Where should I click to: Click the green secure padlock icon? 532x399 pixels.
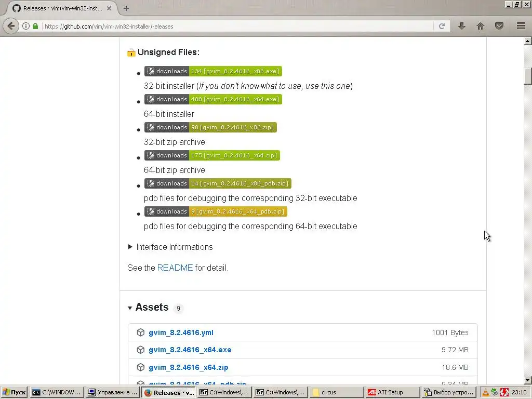point(35,26)
